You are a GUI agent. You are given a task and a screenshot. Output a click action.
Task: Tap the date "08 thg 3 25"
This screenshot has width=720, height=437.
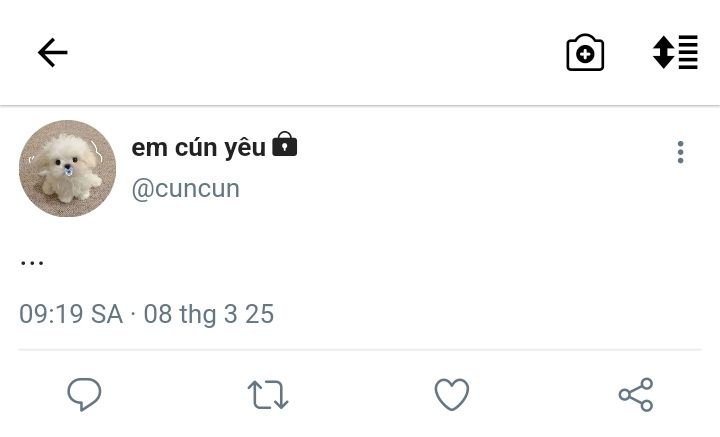pos(209,314)
